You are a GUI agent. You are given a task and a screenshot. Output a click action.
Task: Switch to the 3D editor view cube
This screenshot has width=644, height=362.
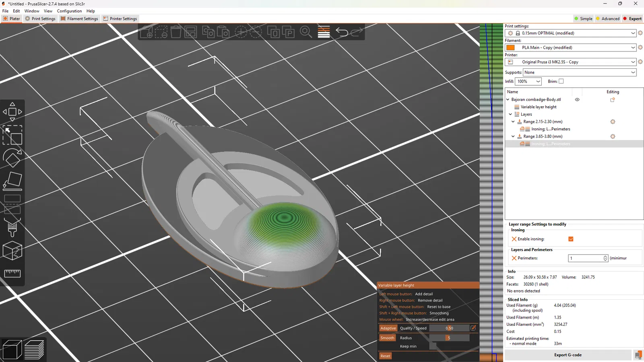[x=12, y=349]
